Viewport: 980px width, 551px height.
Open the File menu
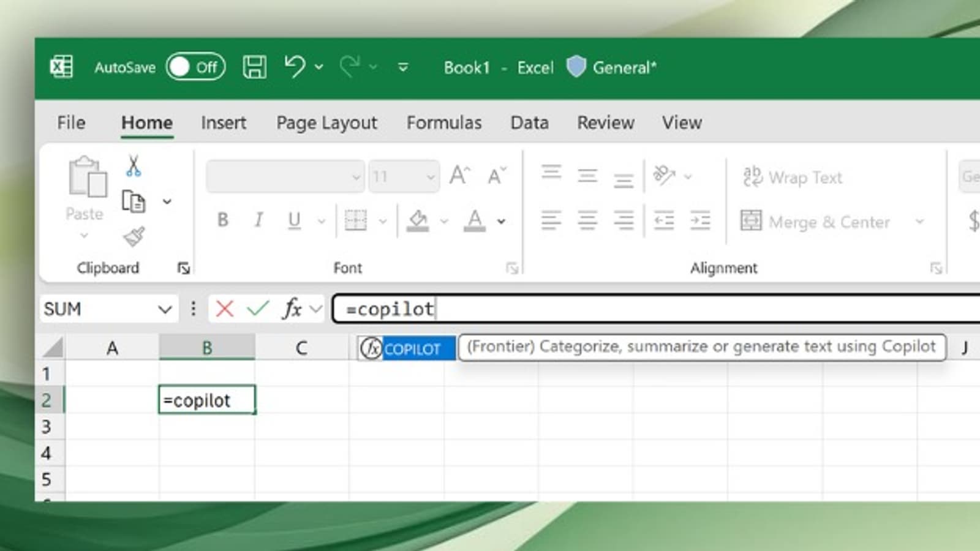coord(71,122)
